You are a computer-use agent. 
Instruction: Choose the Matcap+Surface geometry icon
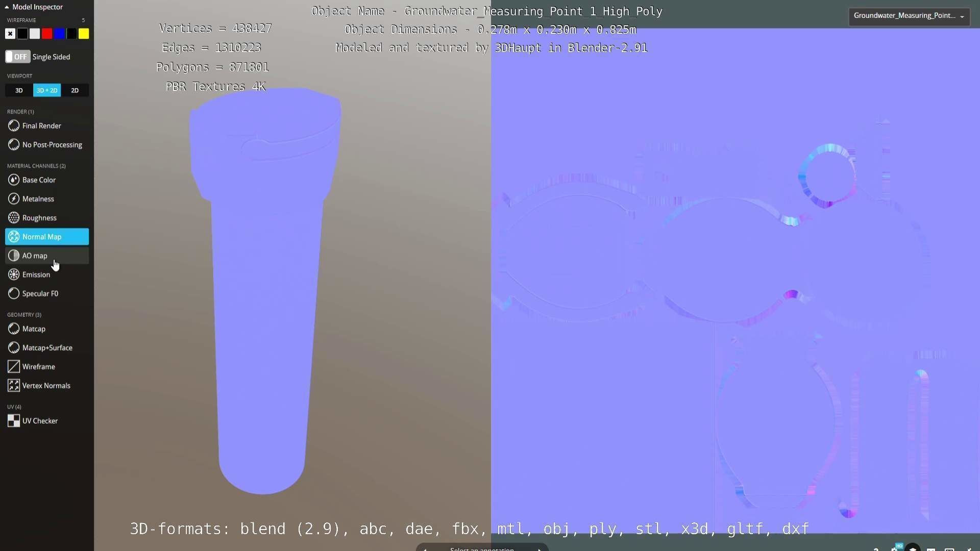14,348
